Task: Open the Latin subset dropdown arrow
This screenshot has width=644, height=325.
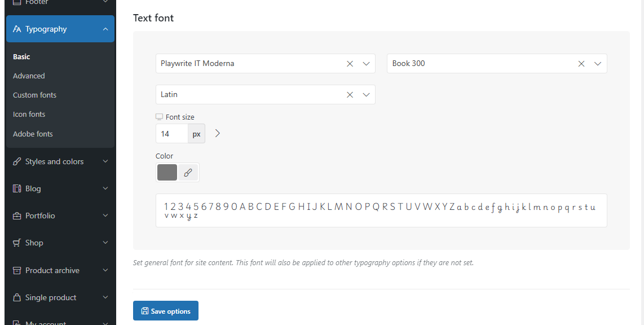Action: click(367, 94)
